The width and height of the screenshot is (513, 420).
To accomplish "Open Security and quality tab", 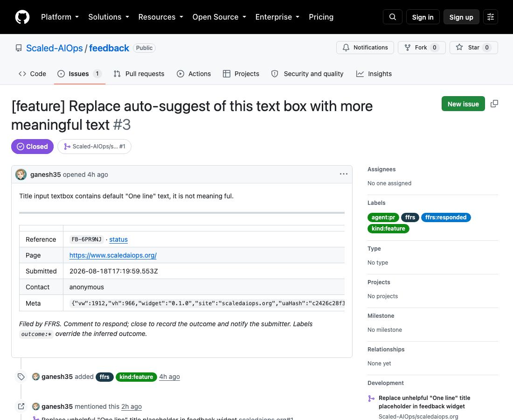I will tap(307, 74).
